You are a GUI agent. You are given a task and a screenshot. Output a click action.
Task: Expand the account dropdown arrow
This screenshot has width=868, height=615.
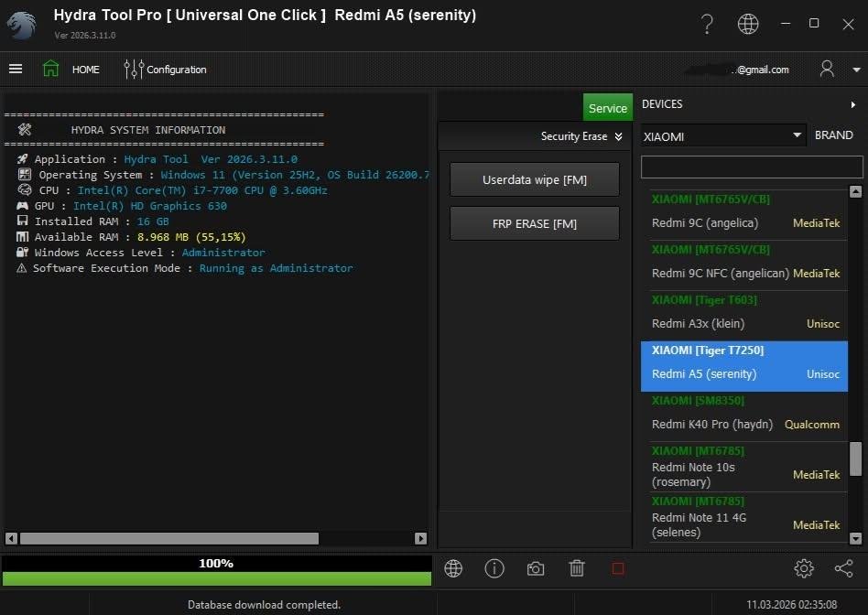click(856, 70)
